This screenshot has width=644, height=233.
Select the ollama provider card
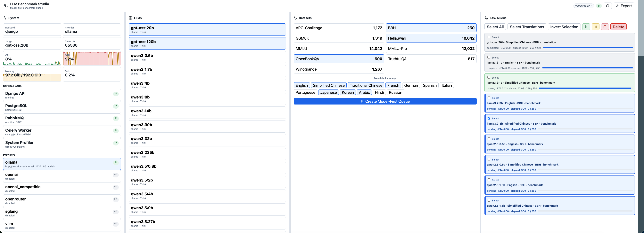62,164
